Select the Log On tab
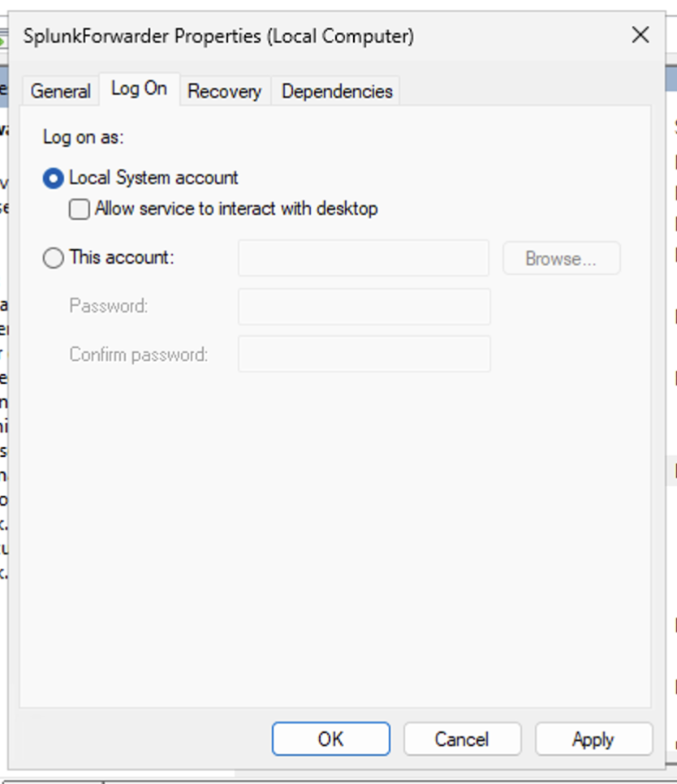Image resolution: width=677 pixels, height=784 pixels. [x=139, y=89]
